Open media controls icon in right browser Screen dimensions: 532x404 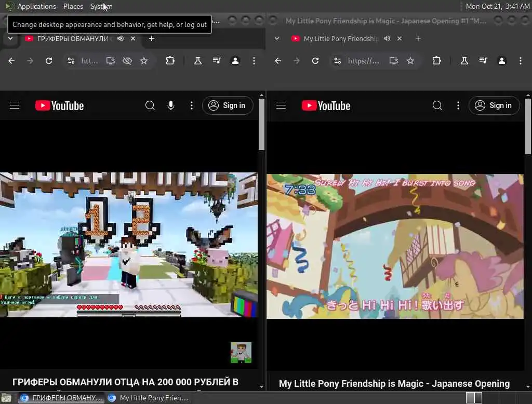tap(483, 61)
